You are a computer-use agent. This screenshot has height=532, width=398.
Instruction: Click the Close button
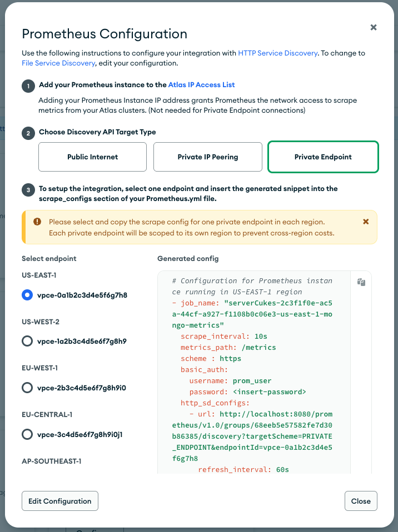pos(361,500)
